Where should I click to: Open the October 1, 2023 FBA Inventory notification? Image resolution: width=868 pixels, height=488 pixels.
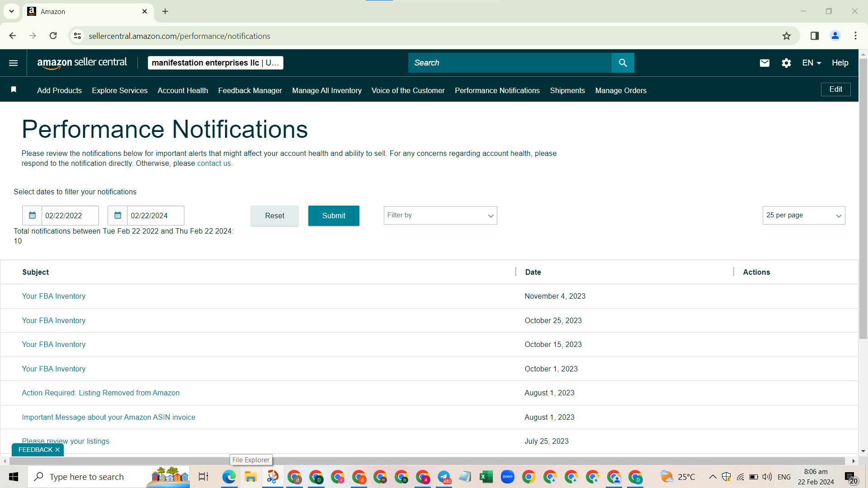point(54,369)
